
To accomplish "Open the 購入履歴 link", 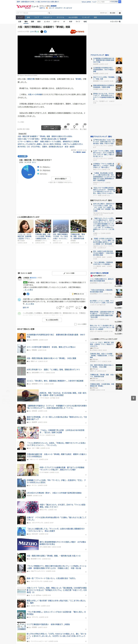I will pyautogui.click(x=112, y=13).
